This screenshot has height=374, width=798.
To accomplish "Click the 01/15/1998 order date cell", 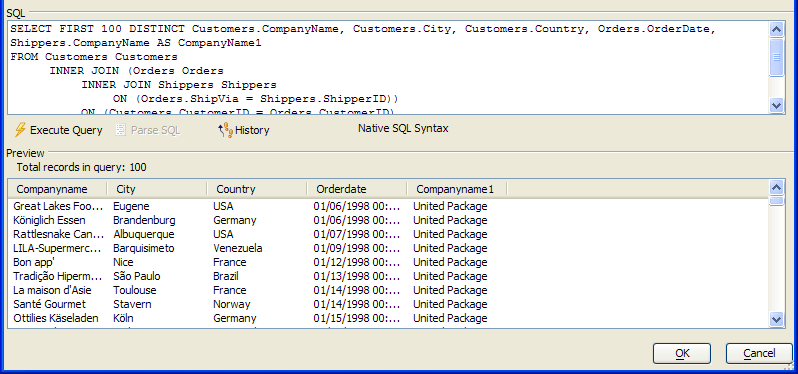I will [x=357, y=319].
